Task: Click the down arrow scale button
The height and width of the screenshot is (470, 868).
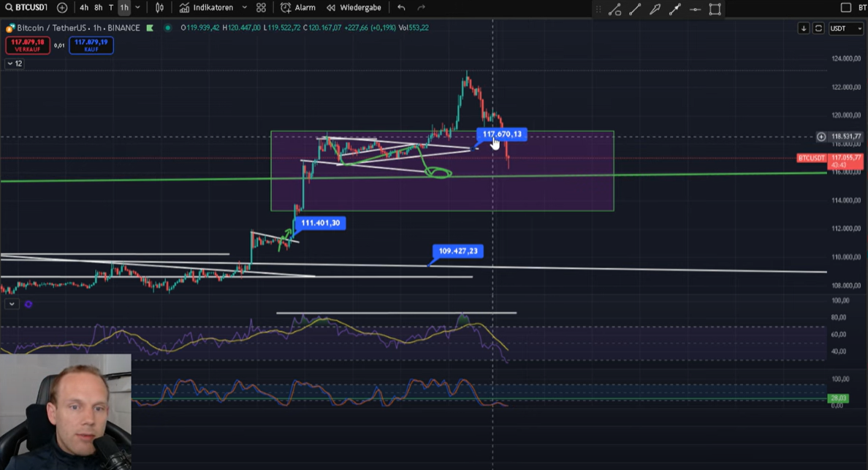Action: (x=803, y=29)
